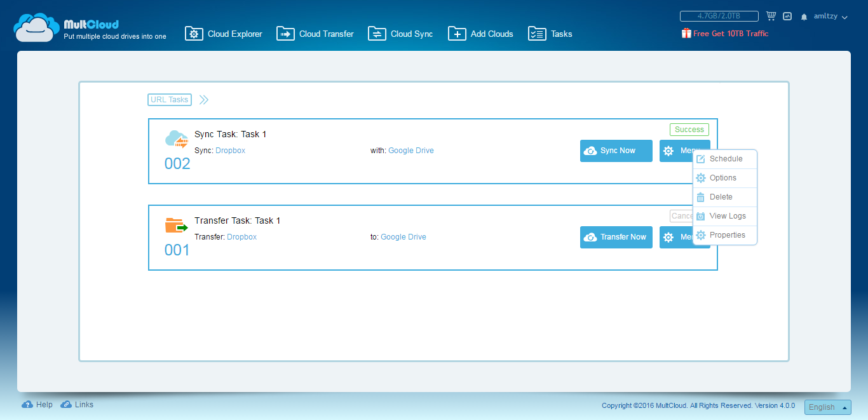Expand the amltzy account dropdown

(831, 17)
